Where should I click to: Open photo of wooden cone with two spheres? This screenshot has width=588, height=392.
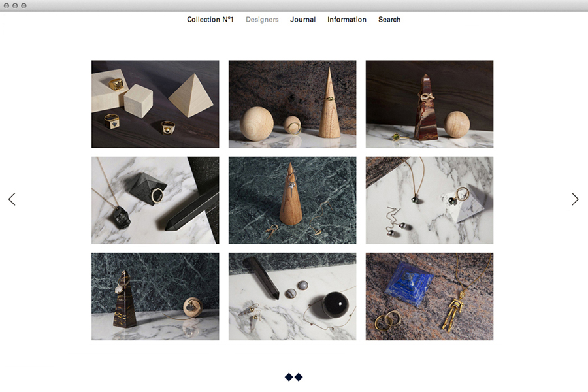coord(293,104)
